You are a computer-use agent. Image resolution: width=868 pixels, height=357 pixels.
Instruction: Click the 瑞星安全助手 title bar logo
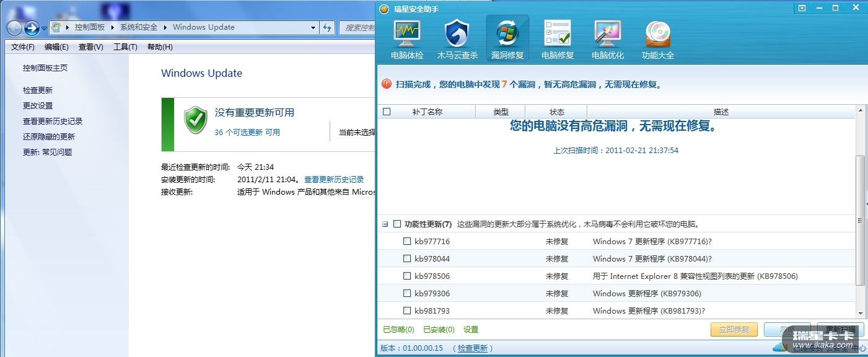point(385,9)
